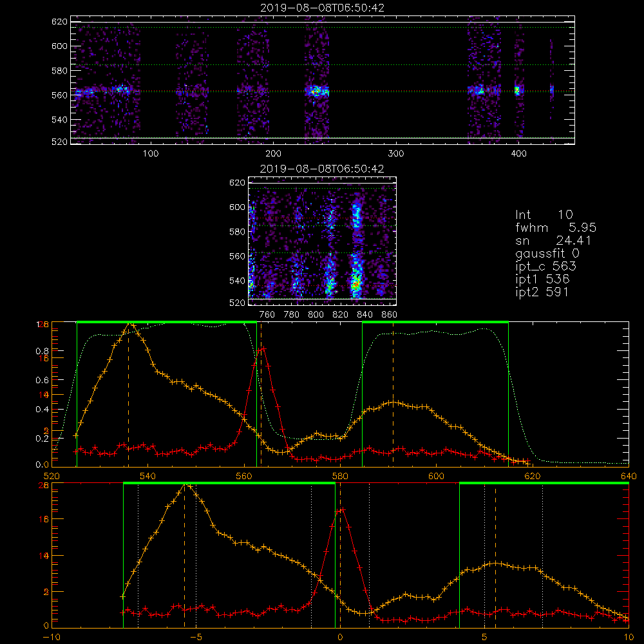
Task: Click x-axis label 780 on small image plot
Action: (x=292, y=315)
